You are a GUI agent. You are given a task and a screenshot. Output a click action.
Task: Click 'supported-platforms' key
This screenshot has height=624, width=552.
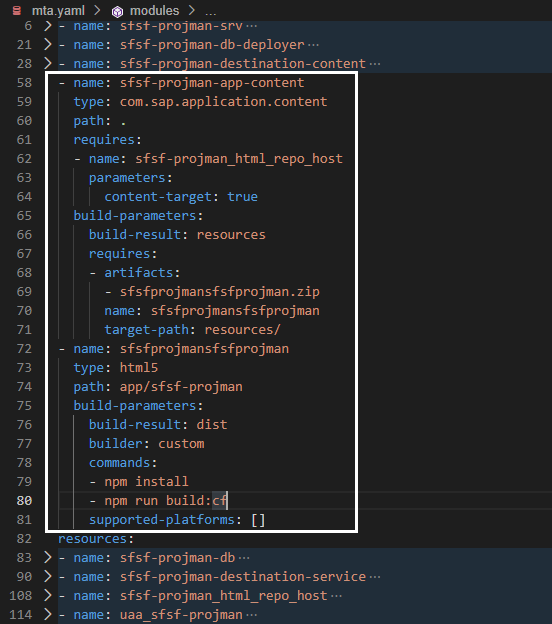pyautogui.click(x=162, y=520)
